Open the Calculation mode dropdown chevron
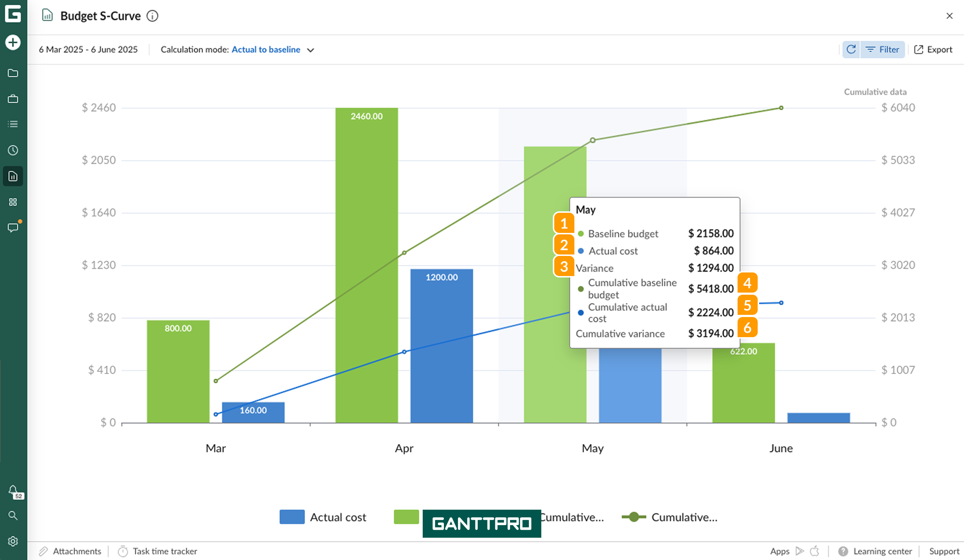964x560 pixels. click(311, 50)
